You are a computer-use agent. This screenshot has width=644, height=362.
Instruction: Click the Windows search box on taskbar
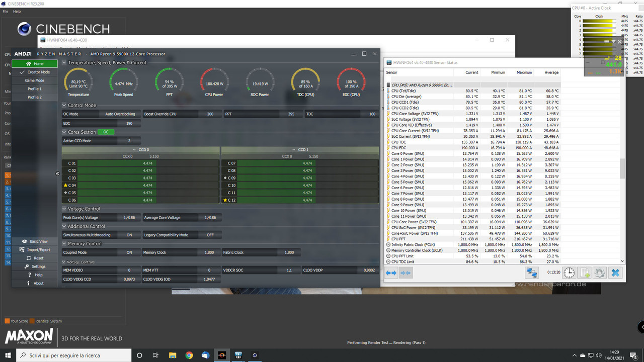[73, 355]
